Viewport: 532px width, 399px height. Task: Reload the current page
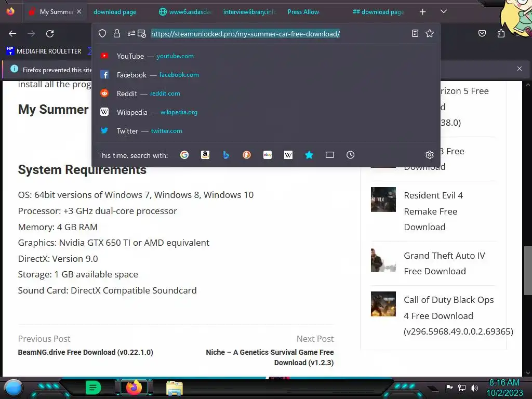tap(50, 34)
